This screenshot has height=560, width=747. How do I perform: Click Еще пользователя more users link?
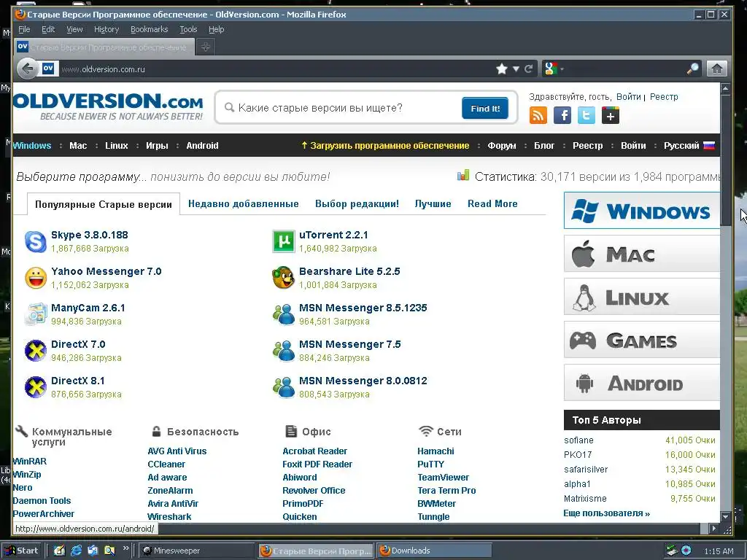tap(606, 513)
